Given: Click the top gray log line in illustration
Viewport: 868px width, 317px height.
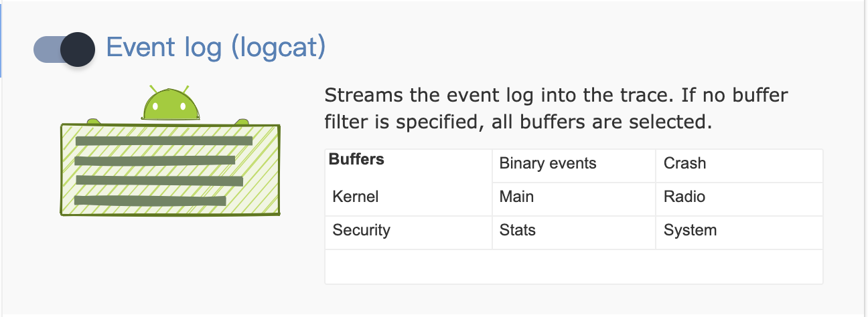Looking at the screenshot, I should (x=163, y=141).
